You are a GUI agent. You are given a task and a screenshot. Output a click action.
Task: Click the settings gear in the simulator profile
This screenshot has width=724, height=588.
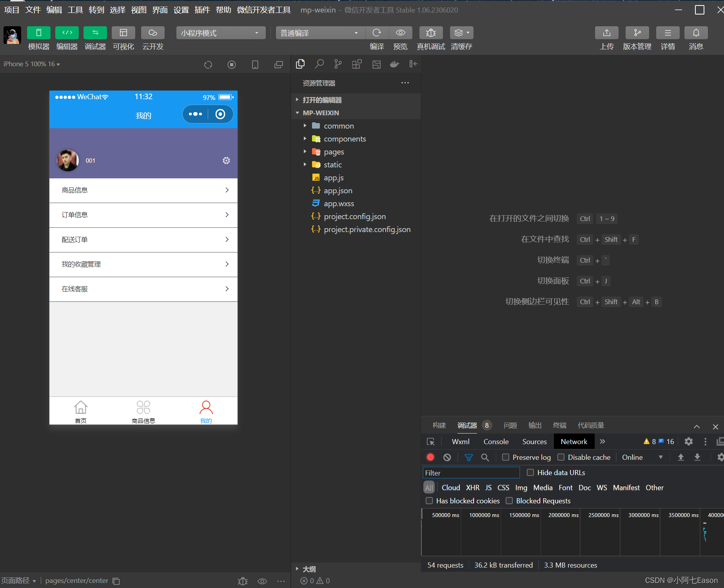click(226, 160)
